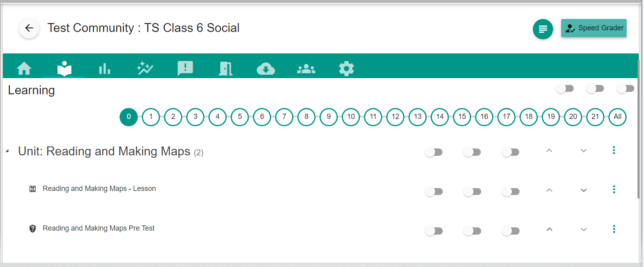
Task: Click the back arrow button
Action: pos(29,28)
